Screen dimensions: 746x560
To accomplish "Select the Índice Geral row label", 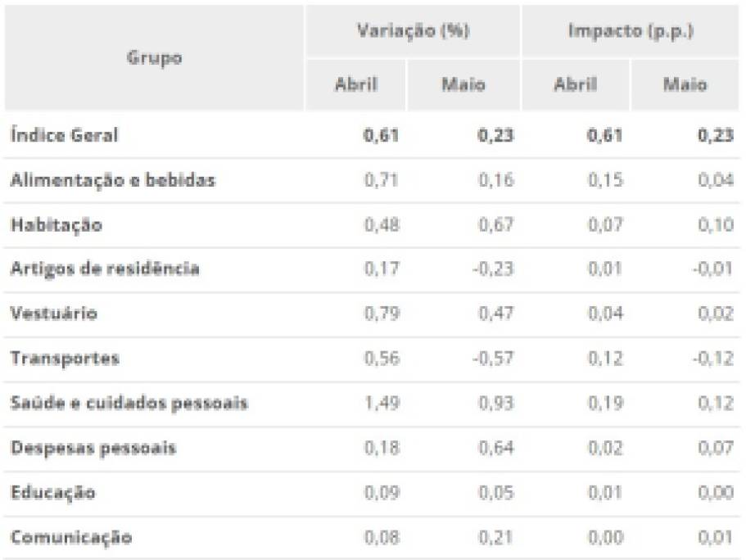I will 64,135.
